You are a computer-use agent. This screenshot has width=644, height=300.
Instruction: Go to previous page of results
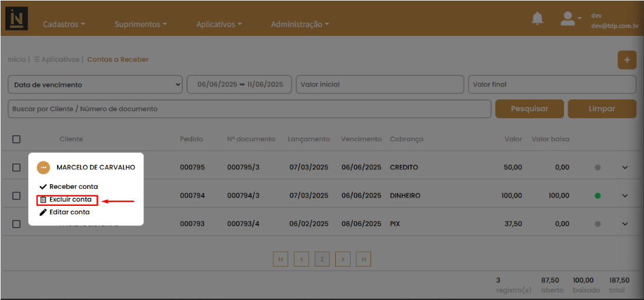coord(302,259)
